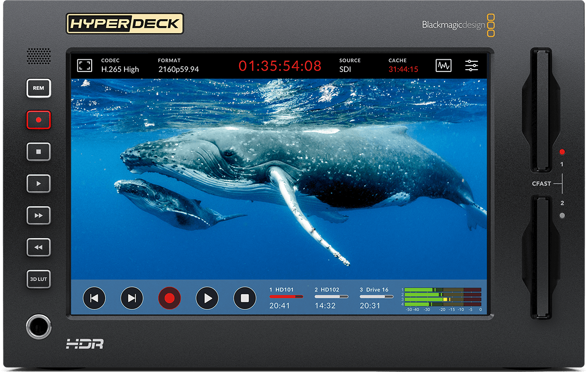
Task: Click the Drive 16 capacity bar
Action: pyautogui.click(x=376, y=297)
